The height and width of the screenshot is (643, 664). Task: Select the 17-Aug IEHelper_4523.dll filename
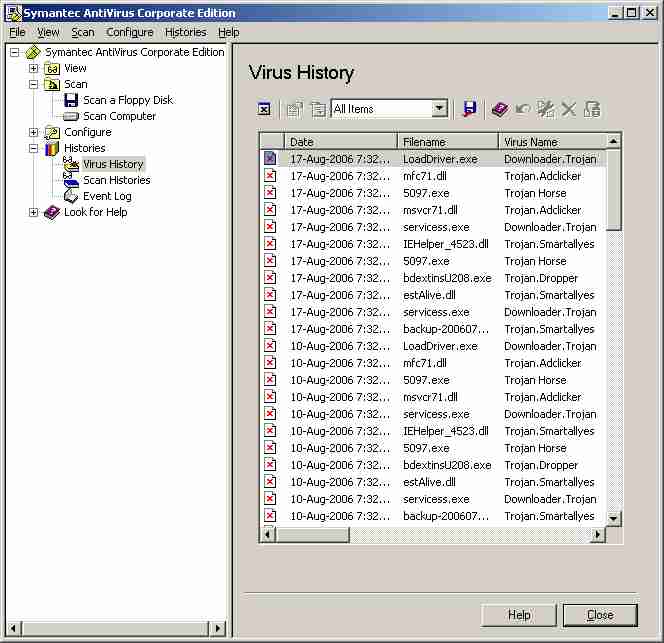[x=445, y=244]
